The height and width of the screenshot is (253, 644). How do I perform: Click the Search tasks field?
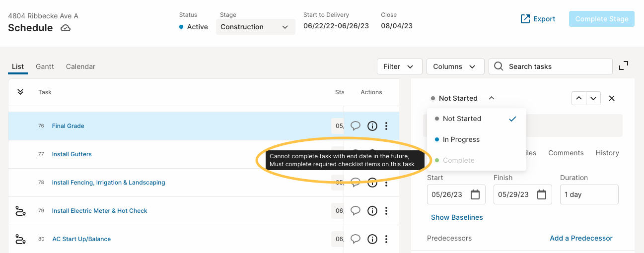coord(550,66)
